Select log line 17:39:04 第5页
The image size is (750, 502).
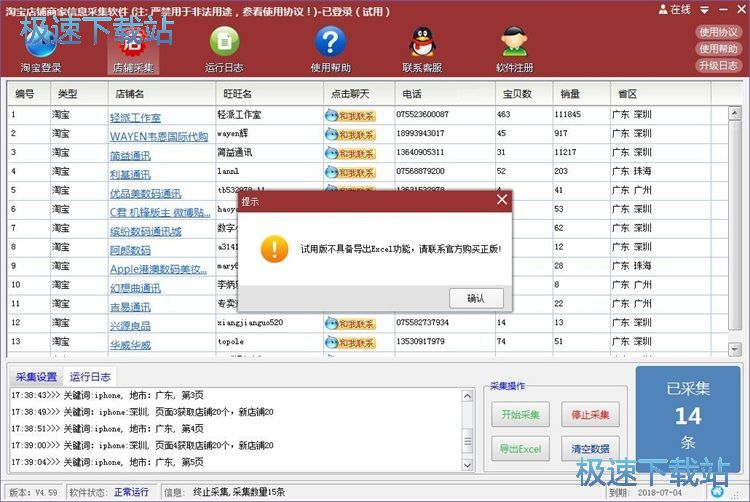click(108, 462)
